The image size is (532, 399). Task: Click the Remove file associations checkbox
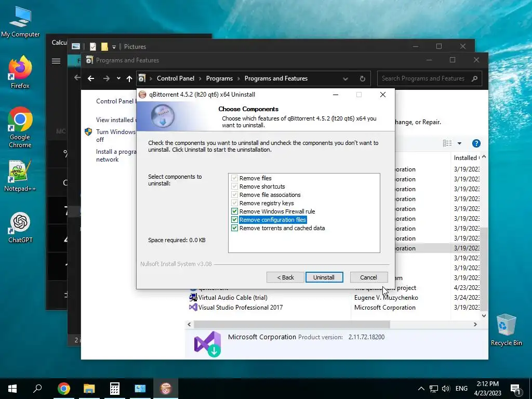pyautogui.click(x=234, y=195)
